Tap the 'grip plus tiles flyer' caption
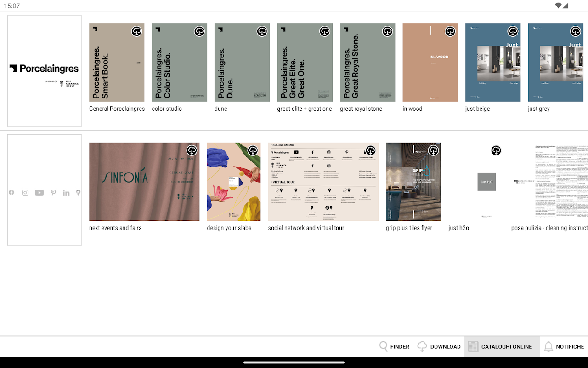Image resolution: width=588 pixels, height=368 pixels. (x=409, y=228)
